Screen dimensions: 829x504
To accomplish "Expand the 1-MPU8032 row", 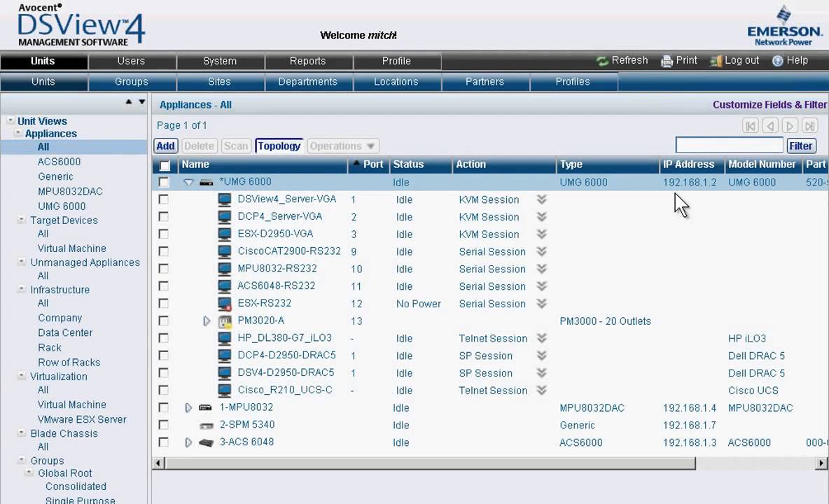I will [188, 408].
